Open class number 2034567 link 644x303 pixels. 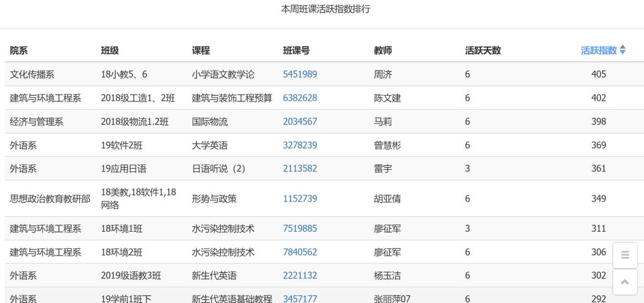click(300, 122)
